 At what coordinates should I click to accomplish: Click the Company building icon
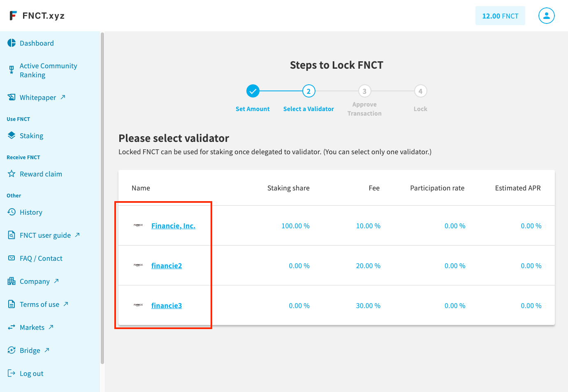point(12,281)
